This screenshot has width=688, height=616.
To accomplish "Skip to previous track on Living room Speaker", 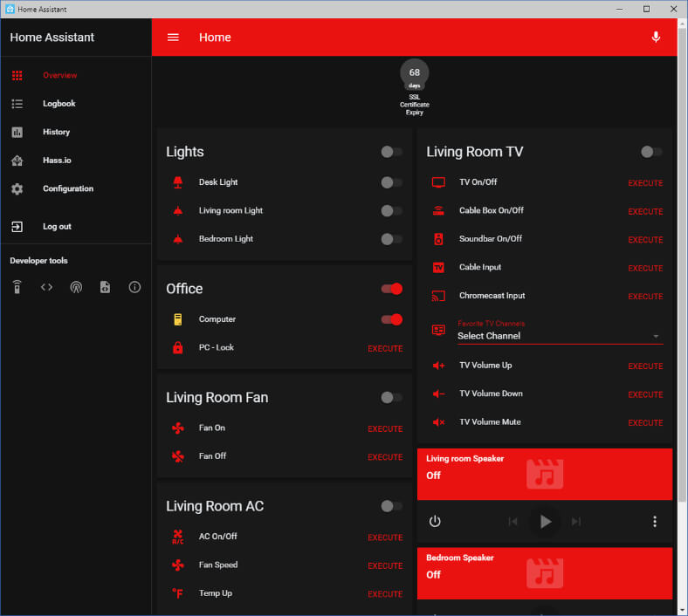I will click(x=513, y=521).
